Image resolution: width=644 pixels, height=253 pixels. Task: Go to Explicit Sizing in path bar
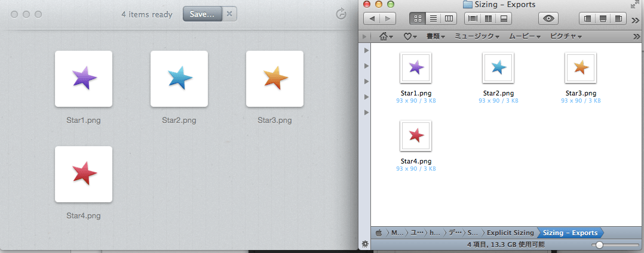click(x=510, y=233)
